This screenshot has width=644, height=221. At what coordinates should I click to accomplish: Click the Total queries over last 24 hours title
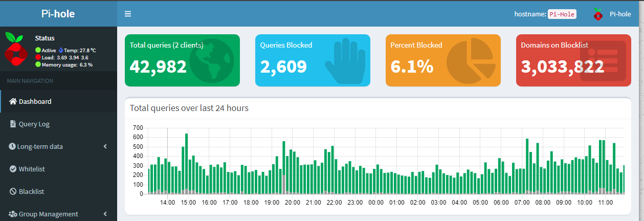189,108
